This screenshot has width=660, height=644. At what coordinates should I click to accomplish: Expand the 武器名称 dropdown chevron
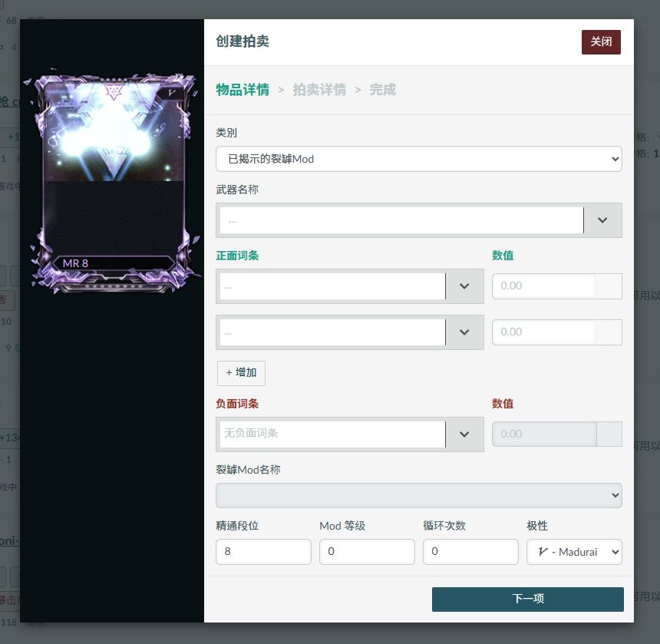tap(602, 220)
